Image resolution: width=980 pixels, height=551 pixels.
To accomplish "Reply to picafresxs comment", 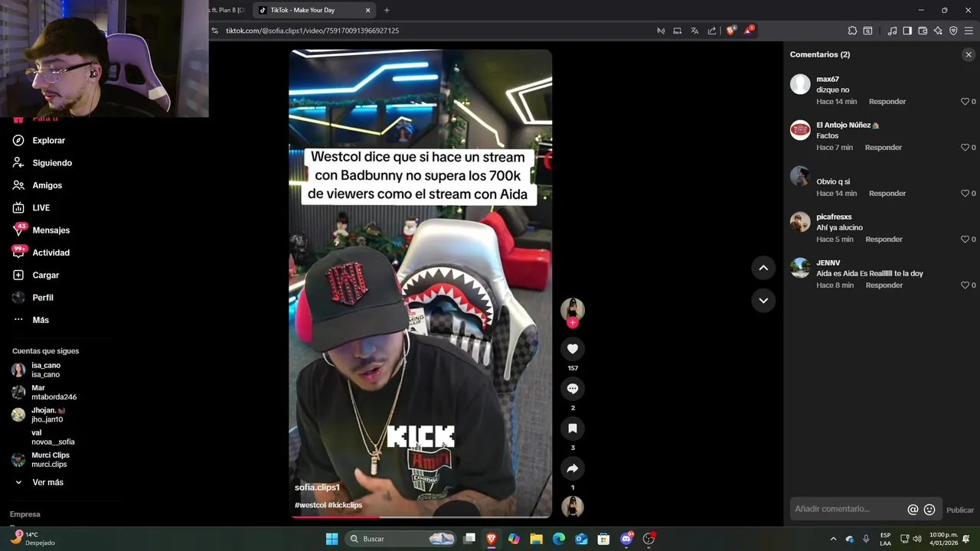I will [x=884, y=240].
